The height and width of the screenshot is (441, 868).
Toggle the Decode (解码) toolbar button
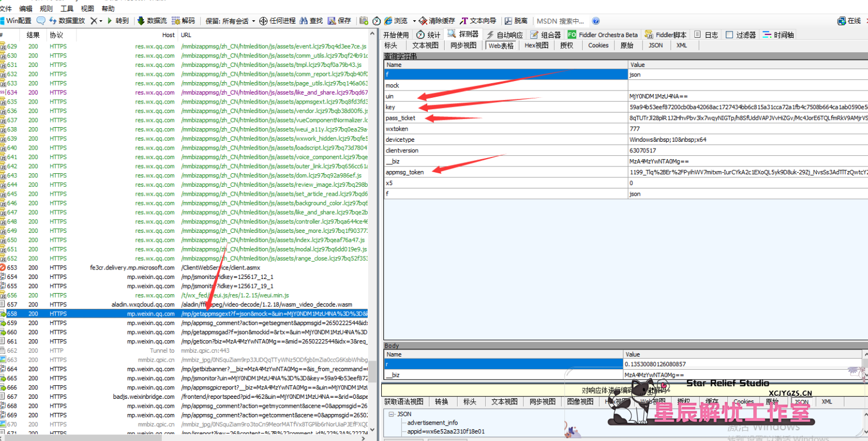tap(183, 21)
